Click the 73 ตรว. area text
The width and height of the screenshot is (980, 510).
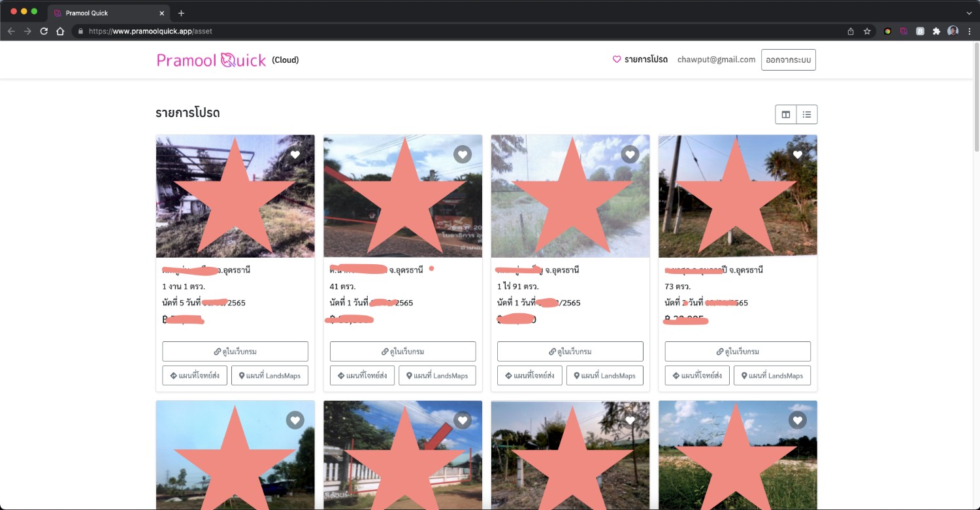tap(678, 286)
